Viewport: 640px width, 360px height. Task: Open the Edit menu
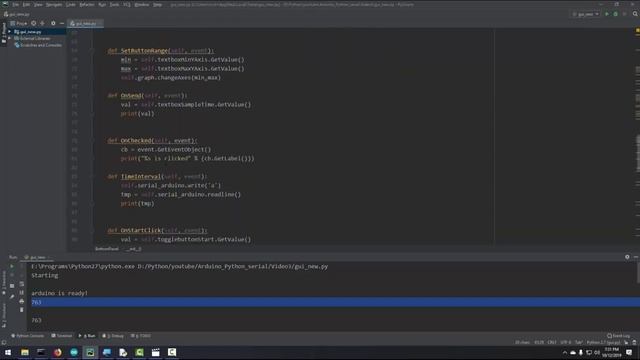pos(26,4)
